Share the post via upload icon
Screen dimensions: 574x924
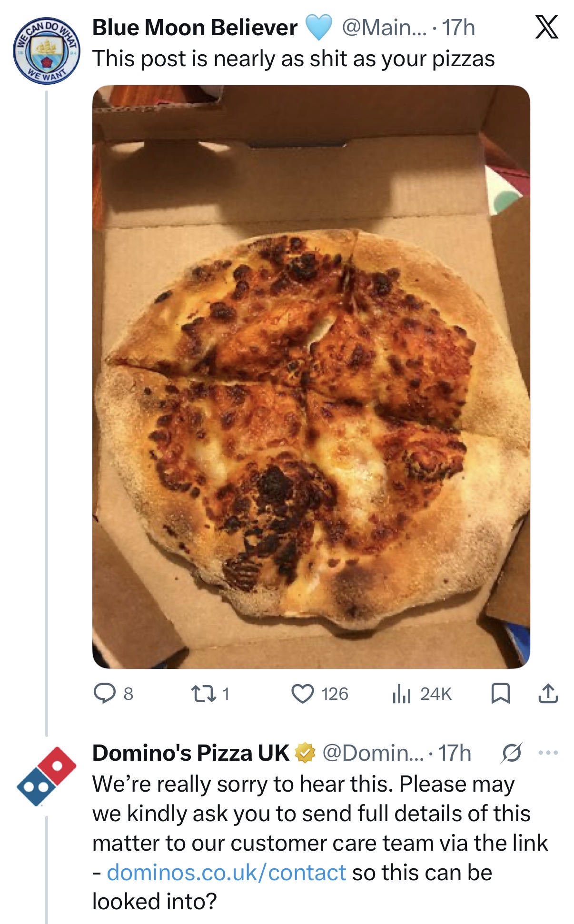coord(548,694)
